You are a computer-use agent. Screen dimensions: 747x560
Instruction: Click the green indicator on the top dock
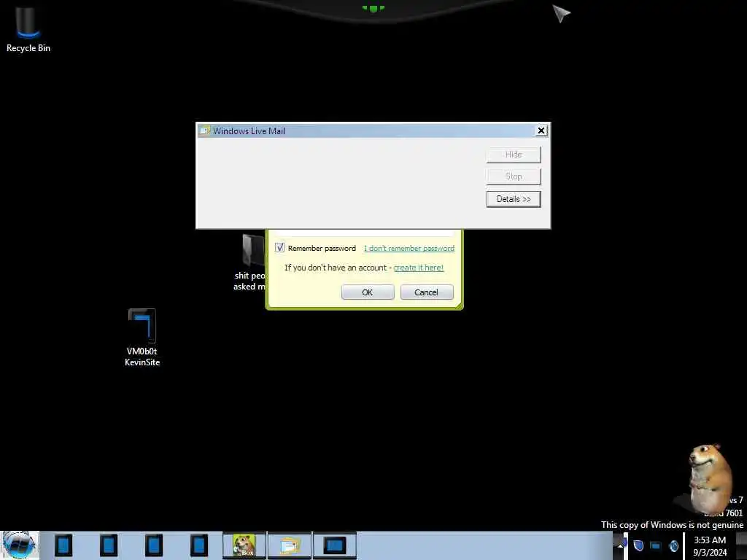tap(373, 8)
